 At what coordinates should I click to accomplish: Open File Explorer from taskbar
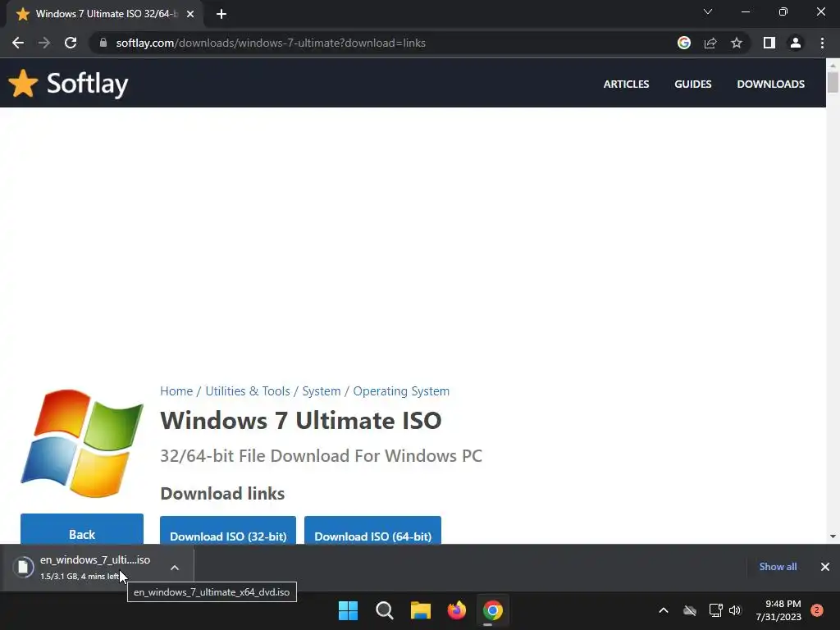click(421, 610)
